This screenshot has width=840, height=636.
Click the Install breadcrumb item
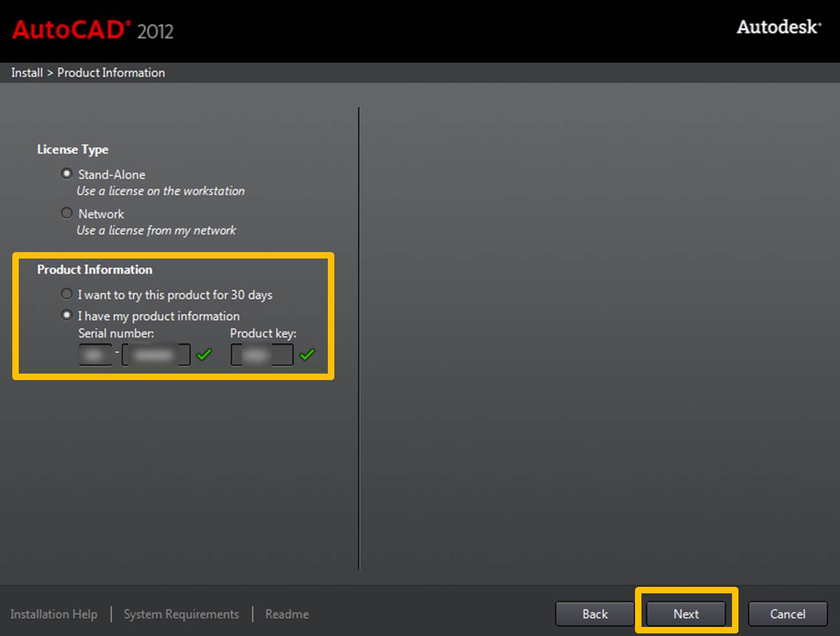point(27,72)
